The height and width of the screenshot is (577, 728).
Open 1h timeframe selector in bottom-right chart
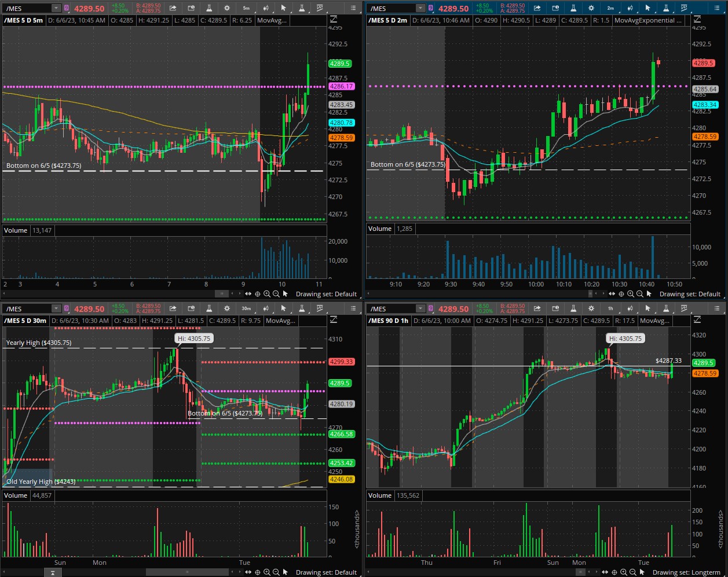[610, 308]
